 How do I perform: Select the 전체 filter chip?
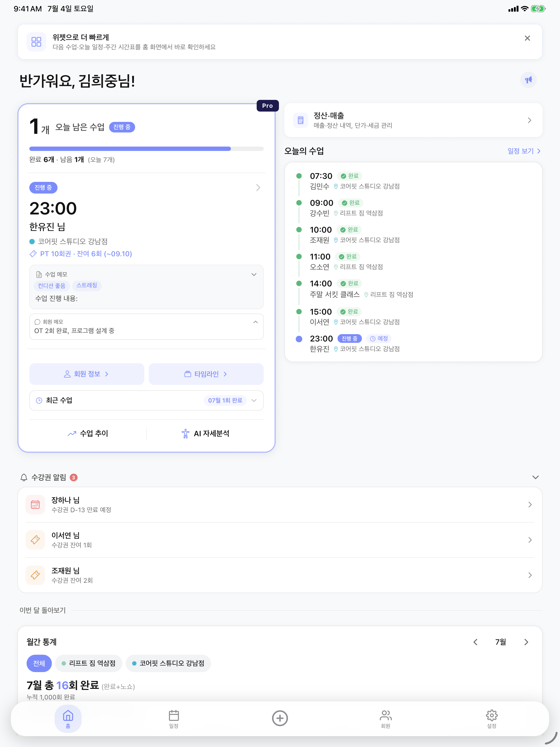(x=39, y=663)
